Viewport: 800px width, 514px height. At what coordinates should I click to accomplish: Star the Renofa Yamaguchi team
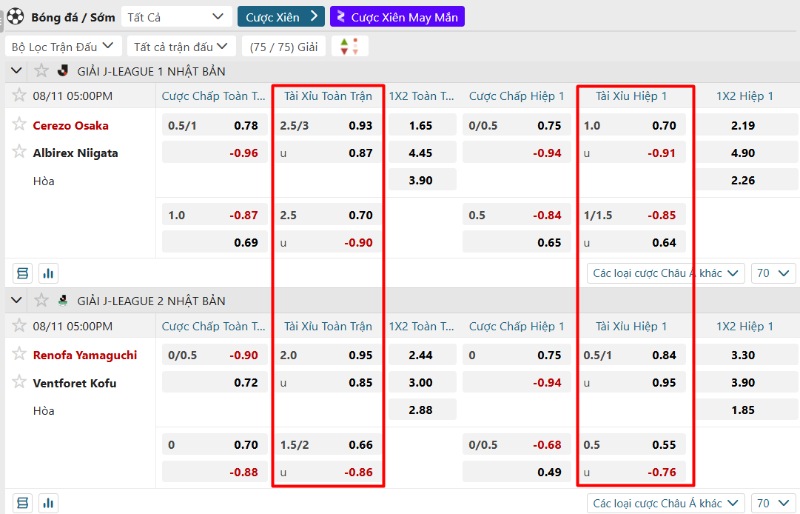18,354
